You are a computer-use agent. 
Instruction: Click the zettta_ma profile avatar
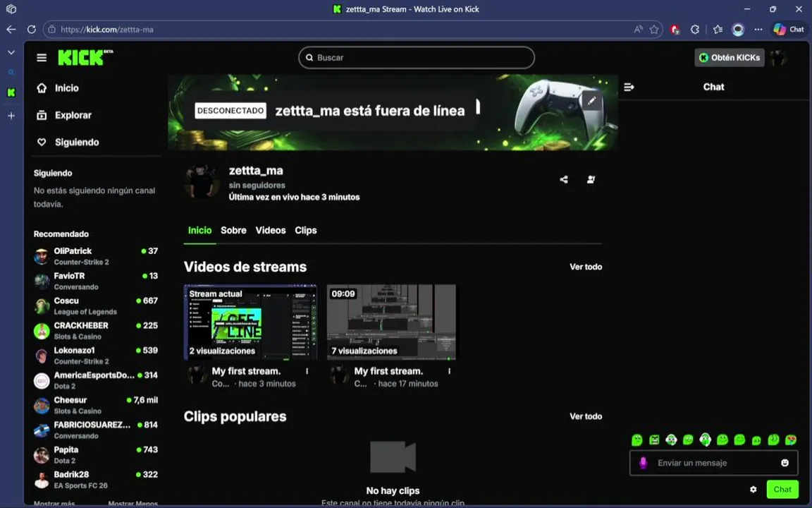coord(202,181)
